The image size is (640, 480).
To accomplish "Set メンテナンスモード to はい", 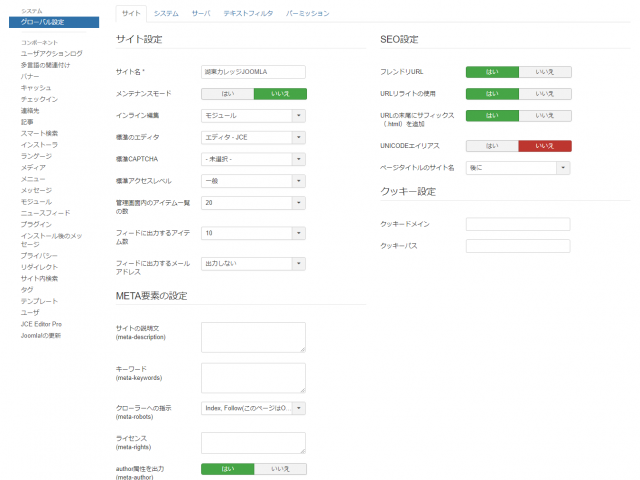I will point(228,94).
